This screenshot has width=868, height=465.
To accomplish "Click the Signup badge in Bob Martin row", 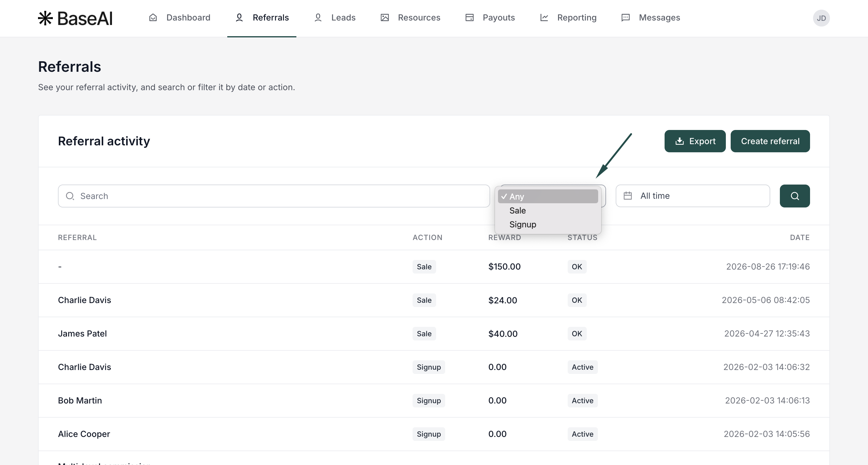I will pos(429,401).
